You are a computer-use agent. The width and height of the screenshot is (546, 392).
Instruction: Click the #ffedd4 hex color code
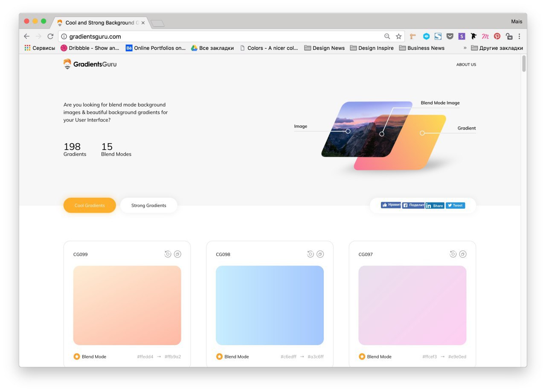145,357
